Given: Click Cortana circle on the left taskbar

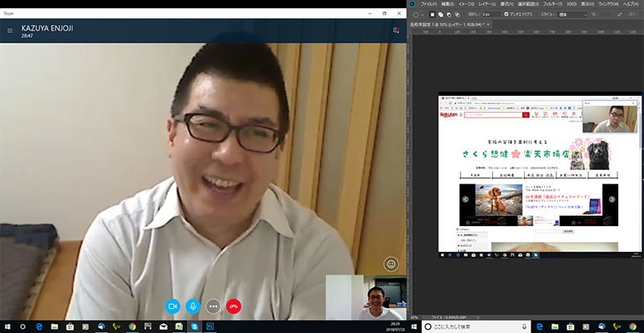Looking at the screenshot, I should pyautogui.click(x=23, y=327).
